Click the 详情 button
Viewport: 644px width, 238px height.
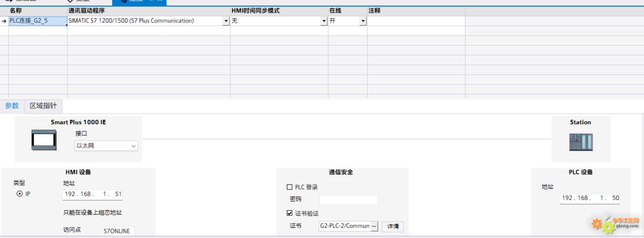tap(393, 226)
